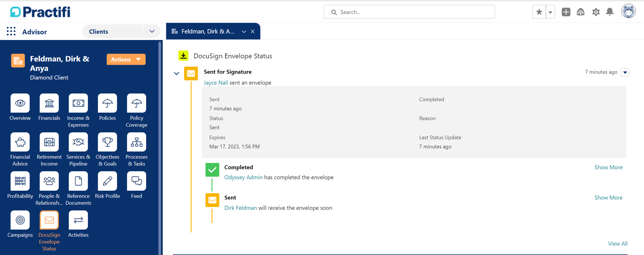The width and height of the screenshot is (644, 255).
Task: Open the Trailhead guidance icon
Action: [581, 12]
